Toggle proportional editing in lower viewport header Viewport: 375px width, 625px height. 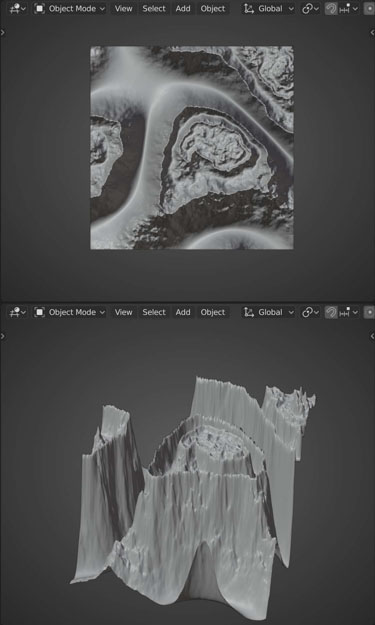pos(369,312)
